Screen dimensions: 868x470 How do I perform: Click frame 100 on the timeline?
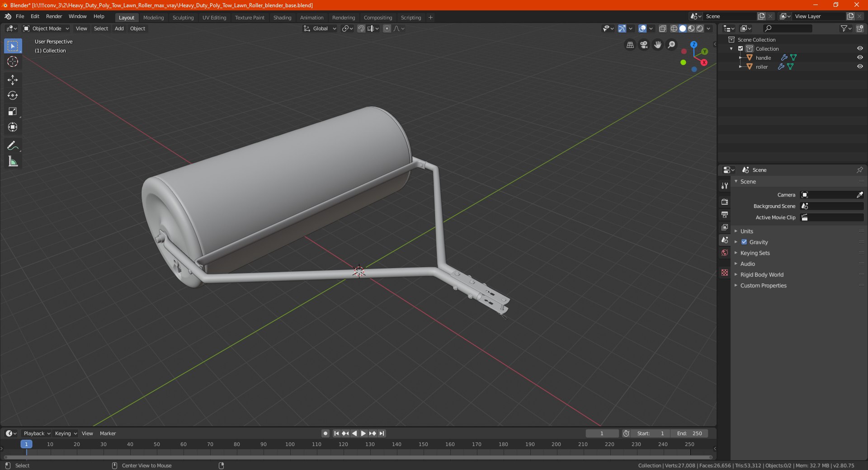tap(290, 444)
